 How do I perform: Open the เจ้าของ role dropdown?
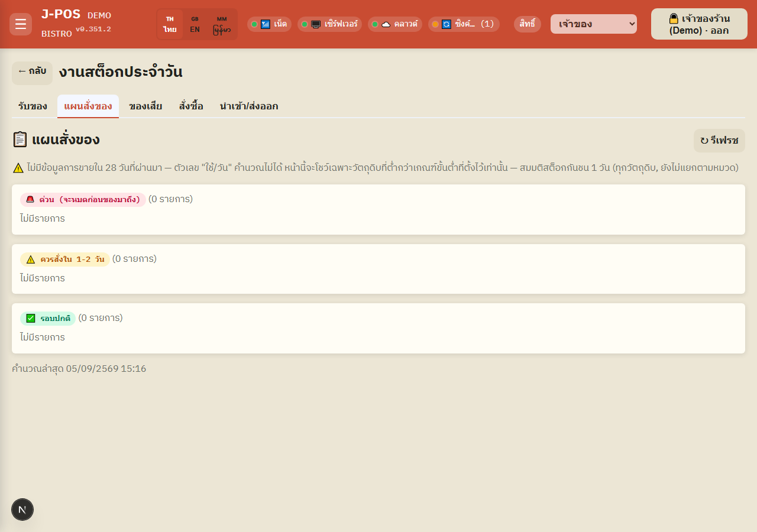tap(594, 24)
